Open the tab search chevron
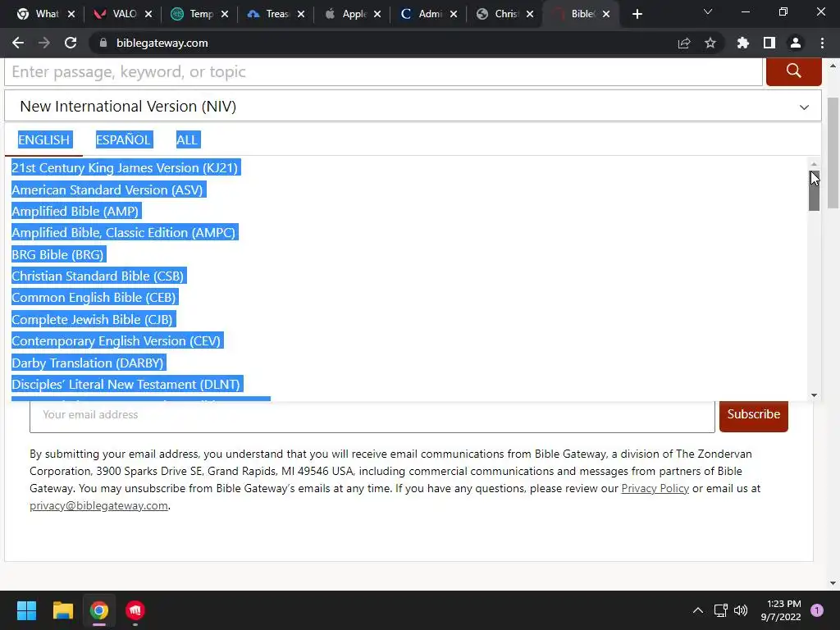840x630 pixels. [x=708, y=11]
